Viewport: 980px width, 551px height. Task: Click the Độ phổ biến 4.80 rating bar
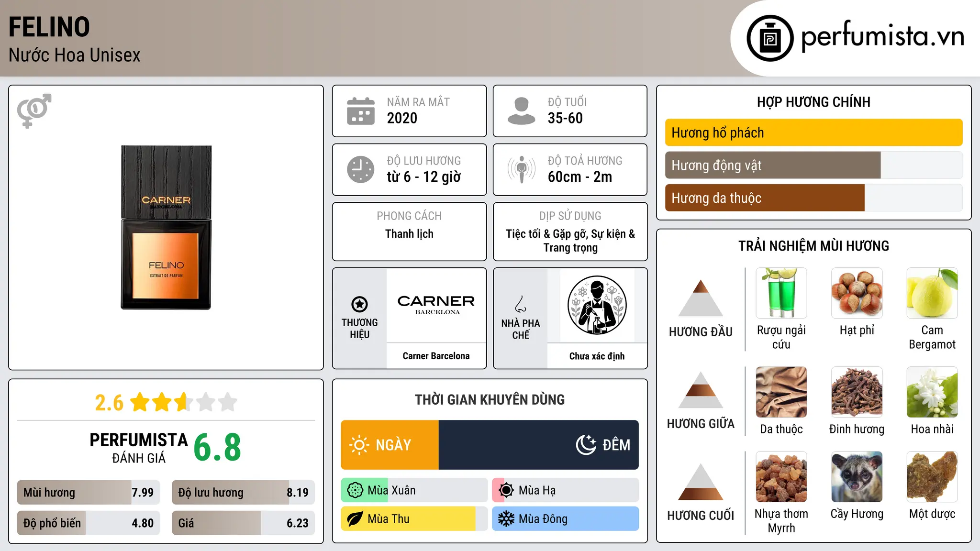point(89,523)
